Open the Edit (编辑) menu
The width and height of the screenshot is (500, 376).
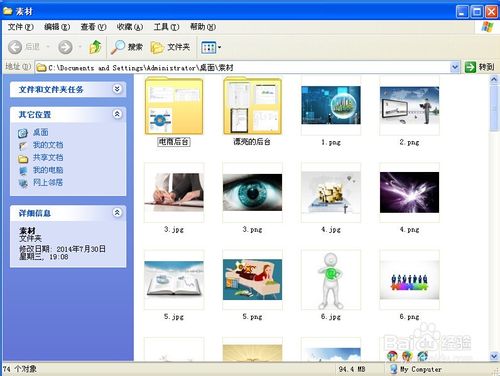tap(57, 27)
